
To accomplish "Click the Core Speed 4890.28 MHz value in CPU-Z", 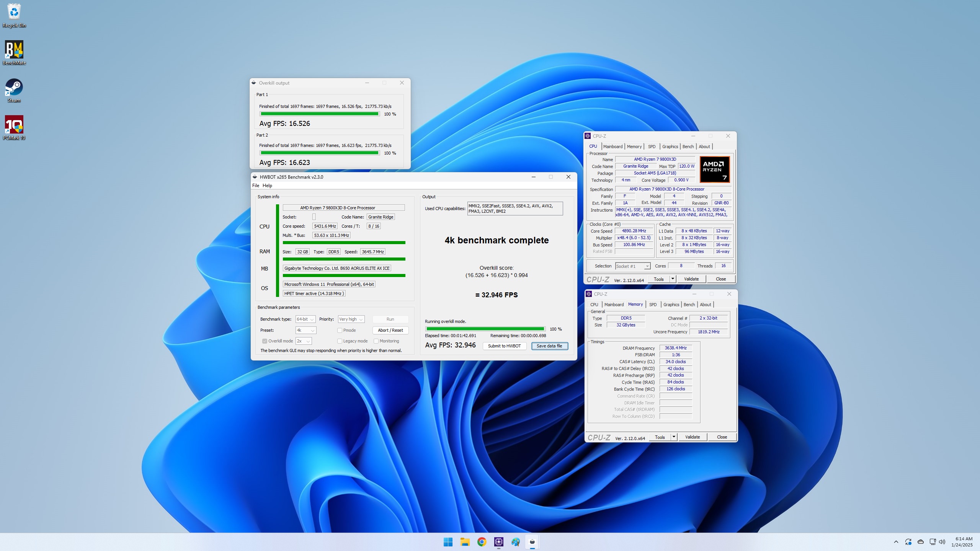I will 634,231.
